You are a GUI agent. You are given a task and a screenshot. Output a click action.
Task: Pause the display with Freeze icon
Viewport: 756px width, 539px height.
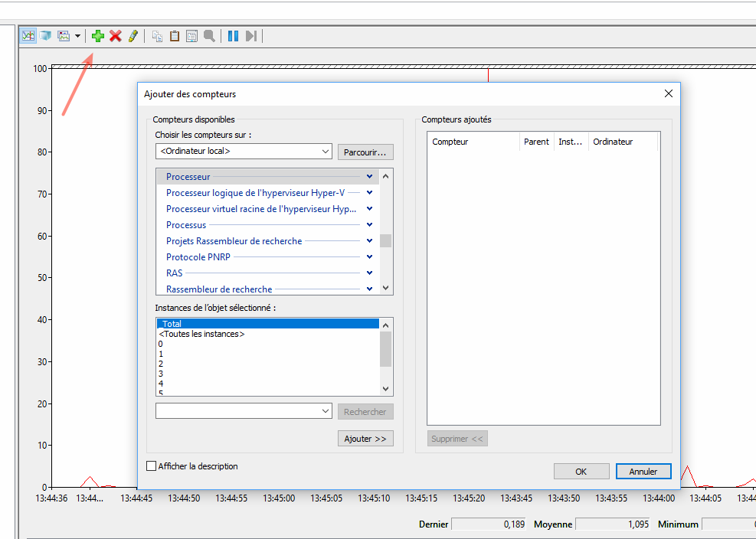[x=233, y=36]
